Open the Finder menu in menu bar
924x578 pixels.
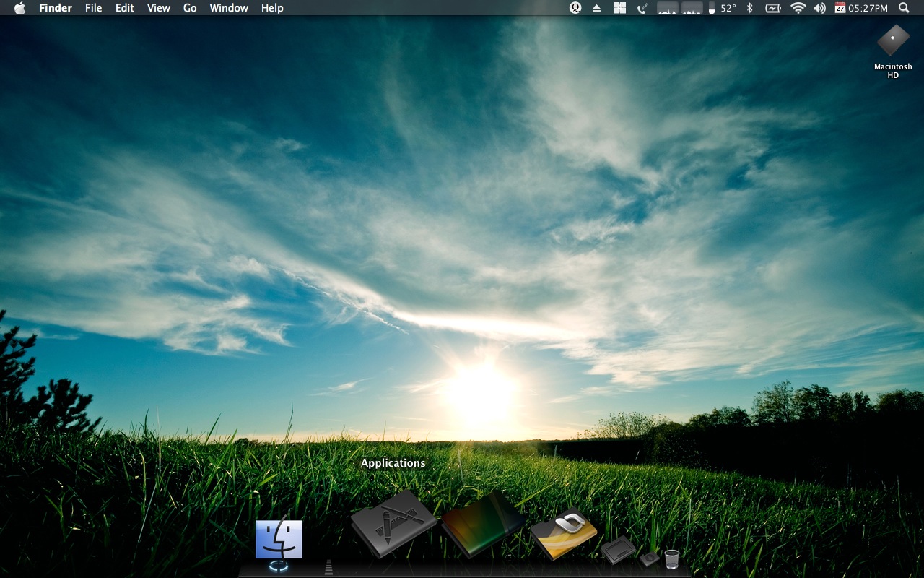tap(54, 8)
